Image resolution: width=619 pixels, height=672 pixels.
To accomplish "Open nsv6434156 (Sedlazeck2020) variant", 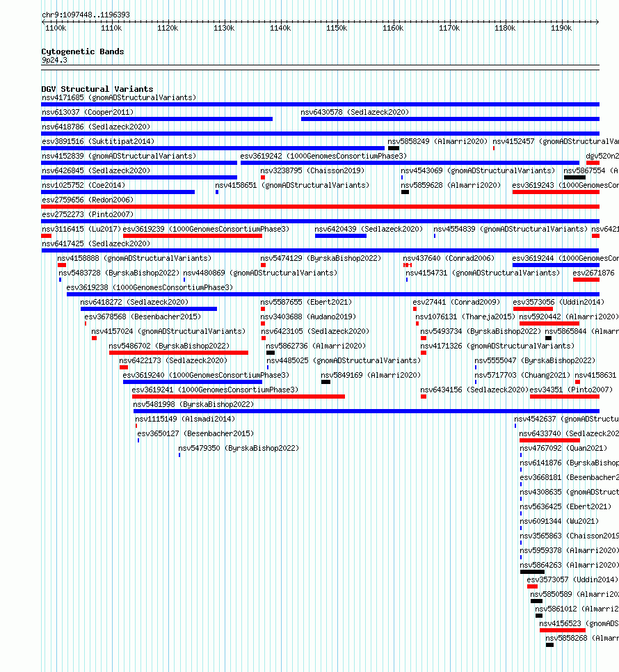I will pyautogui.click(x=474, y=389).
